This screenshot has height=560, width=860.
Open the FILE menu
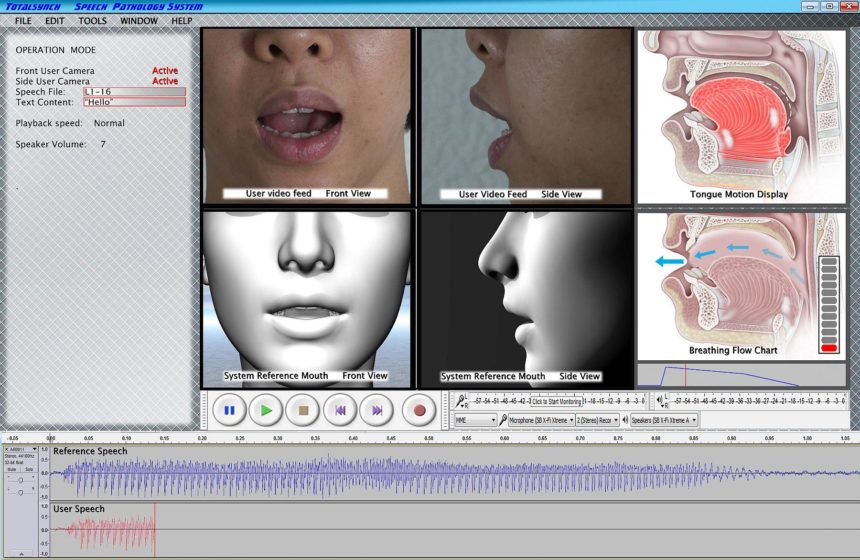[23, 21]
